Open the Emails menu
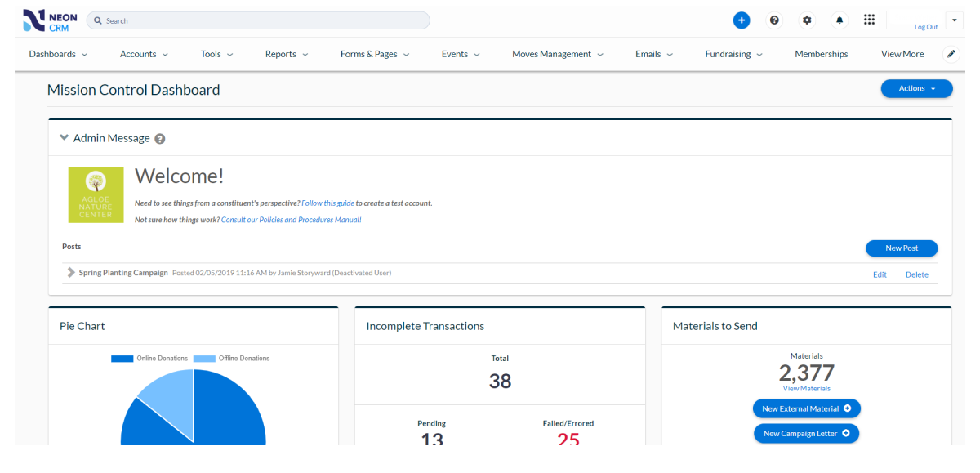980x473 pixels. tap(654, 54)
